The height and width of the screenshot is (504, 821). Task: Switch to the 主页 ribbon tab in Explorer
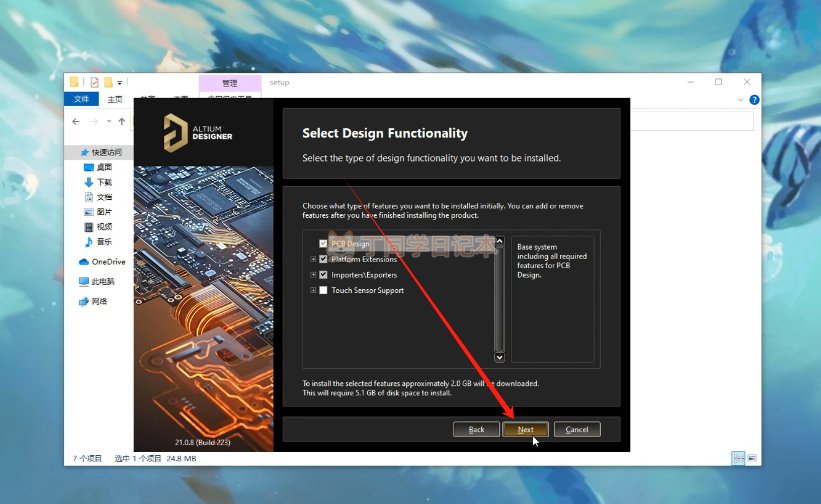click(x=115, y=99)
